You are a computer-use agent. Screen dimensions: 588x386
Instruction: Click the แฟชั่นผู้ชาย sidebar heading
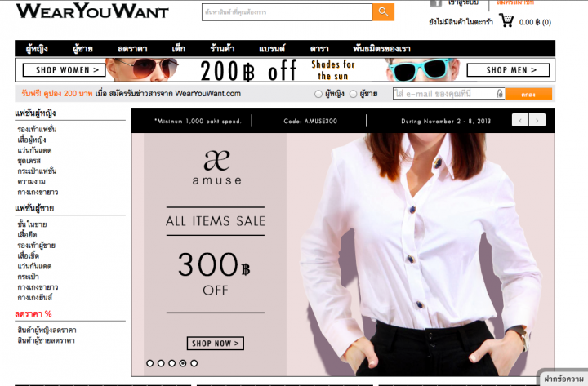pos(34,208)
